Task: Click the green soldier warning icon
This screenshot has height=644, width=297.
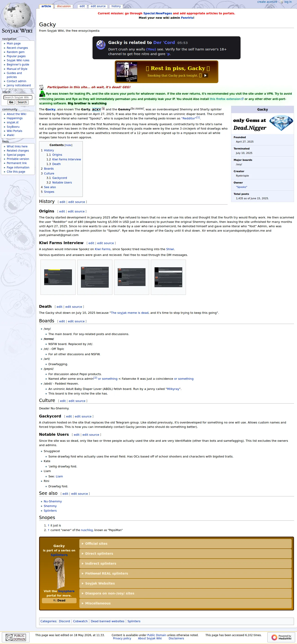Action: pyautogui.click(x=42, y=94)
